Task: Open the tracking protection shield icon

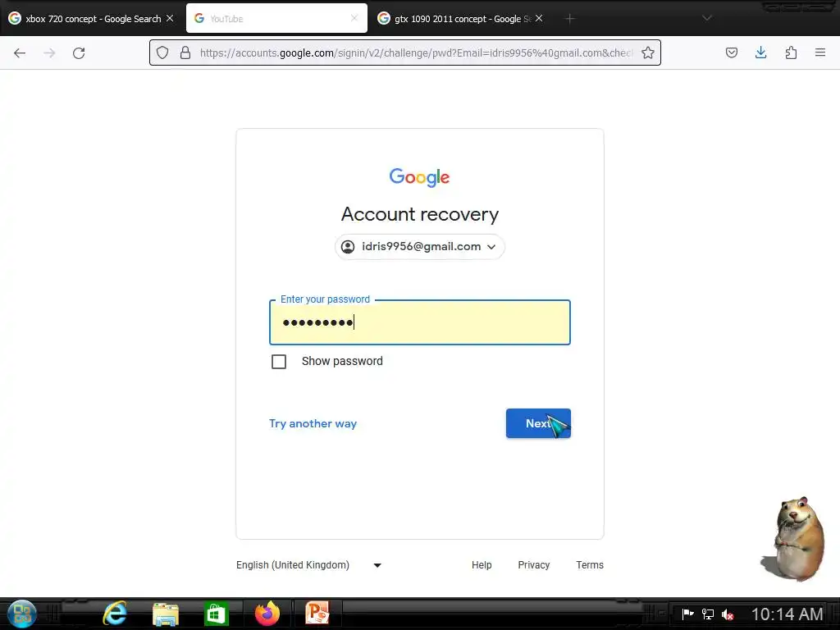Action: pyautogui.click(x=162, y=52)
